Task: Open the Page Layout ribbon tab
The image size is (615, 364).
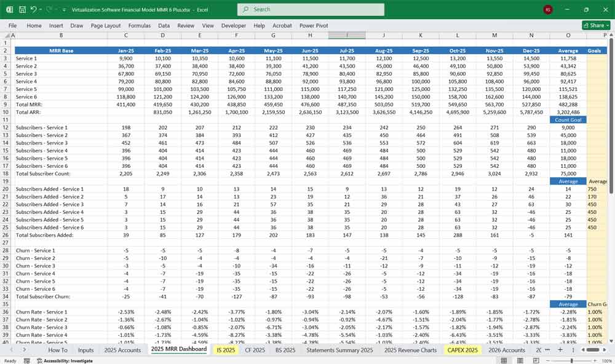Action: pos(106,25)
